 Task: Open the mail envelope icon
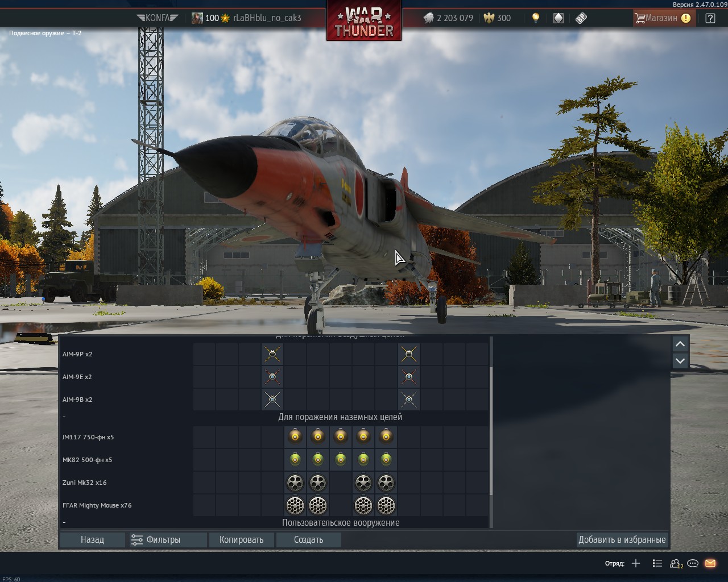point(710,563)
